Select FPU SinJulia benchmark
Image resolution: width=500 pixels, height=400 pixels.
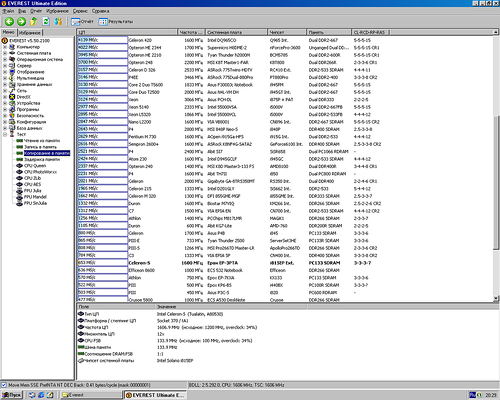click(35, 203)
